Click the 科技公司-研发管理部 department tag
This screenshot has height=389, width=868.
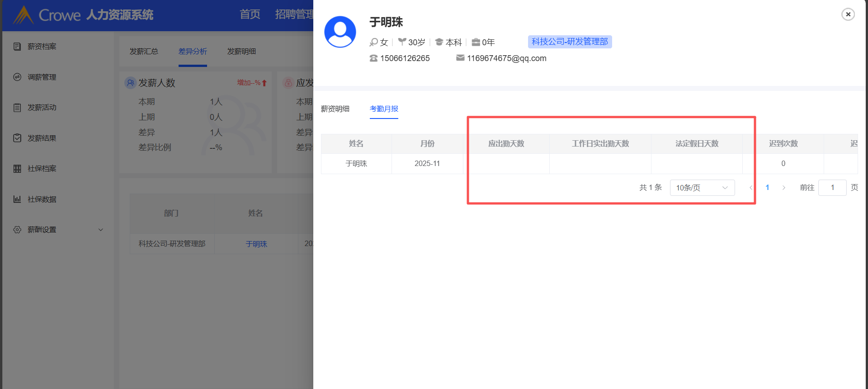pyautogui.click(x=570, y=42)
